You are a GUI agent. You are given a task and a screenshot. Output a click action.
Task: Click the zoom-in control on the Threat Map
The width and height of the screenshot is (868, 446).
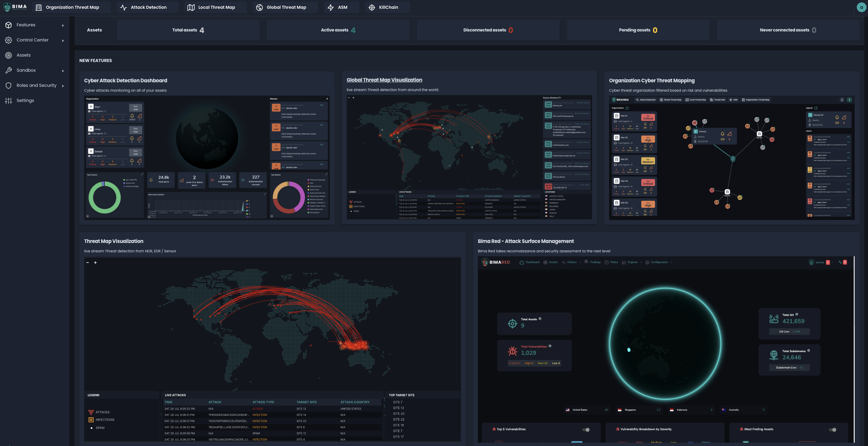tap(95, 262)
